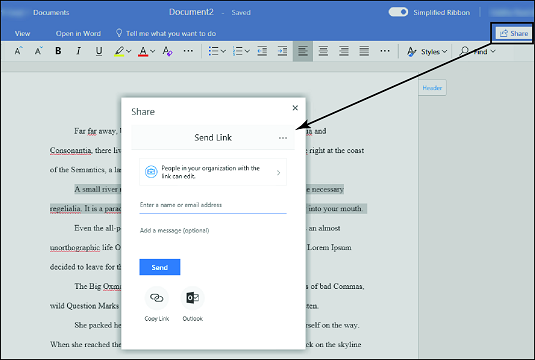The width and height of the screenshot is (535, 360).
Task: Open the View ribbon tab
Action: point(23,33)
